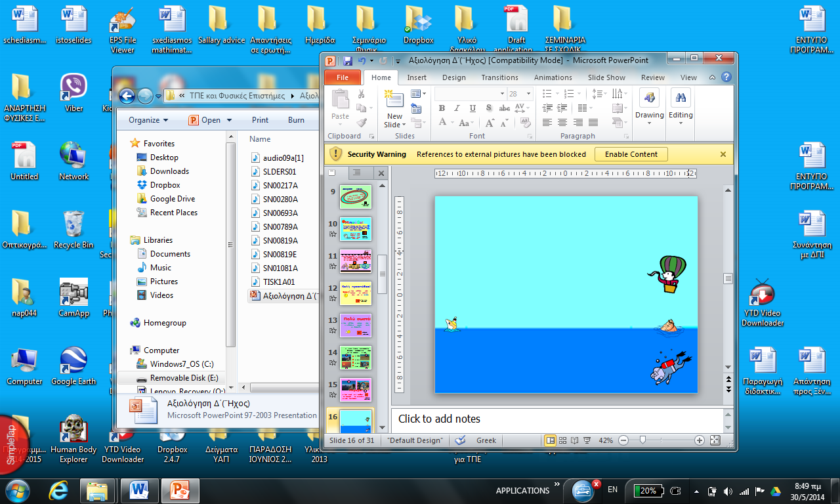Dismiss the Security Warning bar
840x504 pixels.
[x=723, y=154]
